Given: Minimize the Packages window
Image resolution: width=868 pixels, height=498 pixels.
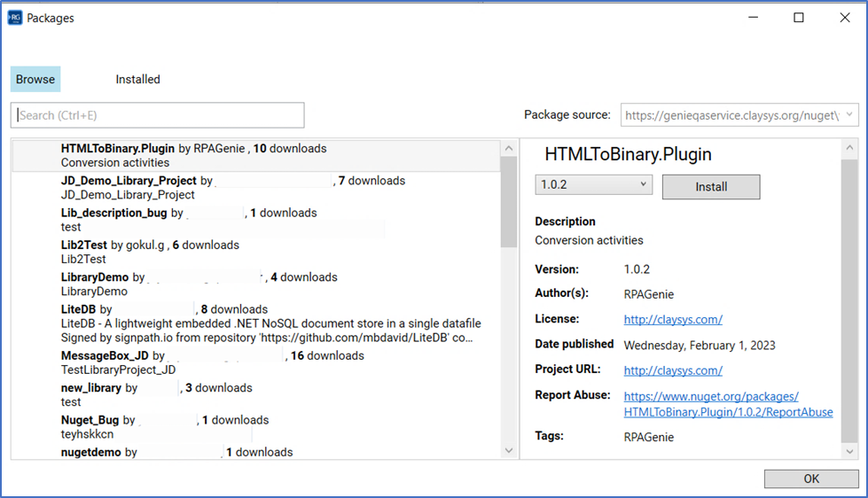Looking at the screenshot, I should click(x=753, y=18).
